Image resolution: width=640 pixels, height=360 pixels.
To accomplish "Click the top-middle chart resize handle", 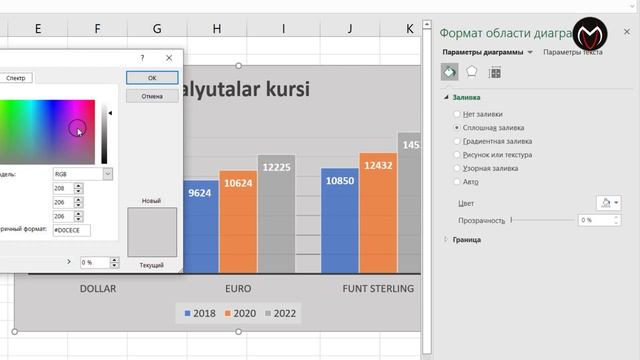I will [x=238, y=66].
